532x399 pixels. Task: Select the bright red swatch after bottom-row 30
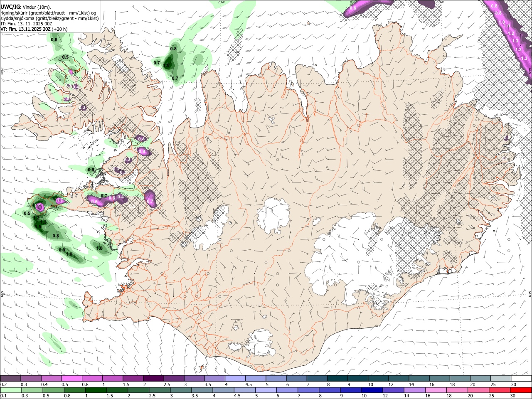click(x=520, y=390)
